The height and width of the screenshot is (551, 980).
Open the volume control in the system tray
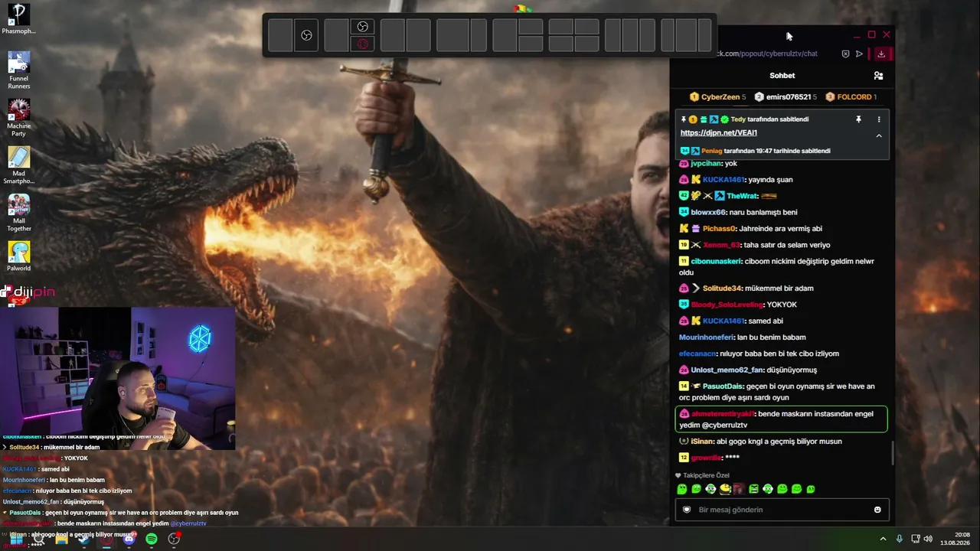[929, 539]
